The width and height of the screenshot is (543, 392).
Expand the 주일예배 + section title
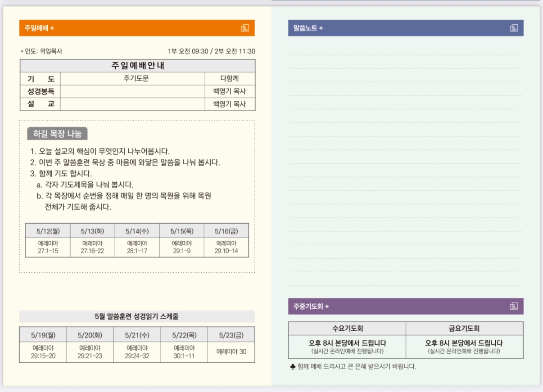click(x=40, y=28)
